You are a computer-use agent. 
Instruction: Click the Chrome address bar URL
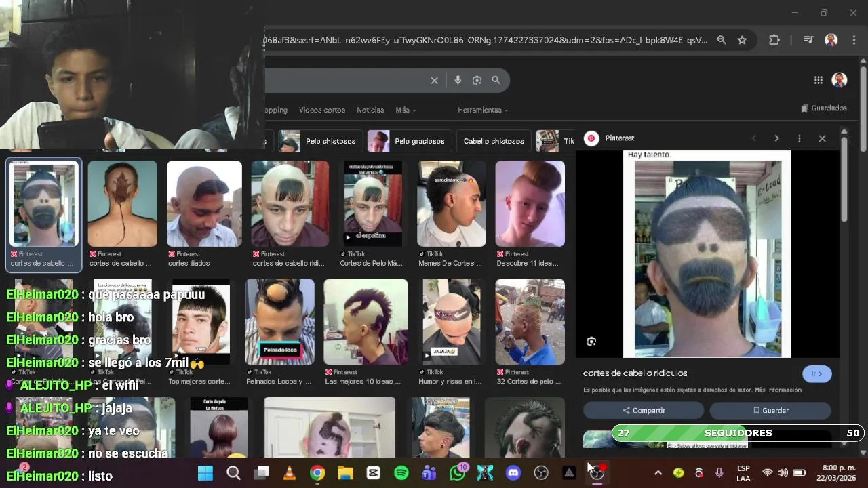[x=485, y=40]
